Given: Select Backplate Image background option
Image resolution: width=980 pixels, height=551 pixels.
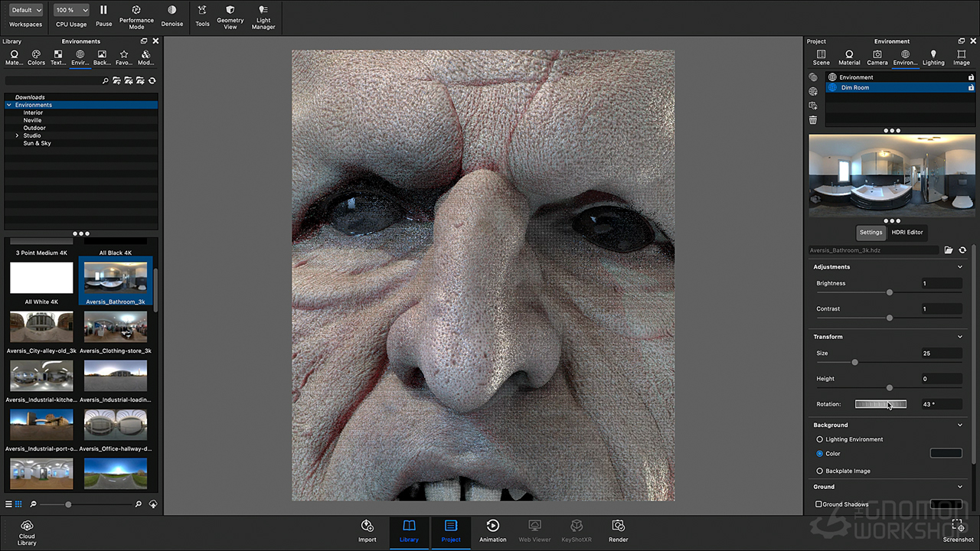Looking at the screenshot, I should click(x=820, y=471).
